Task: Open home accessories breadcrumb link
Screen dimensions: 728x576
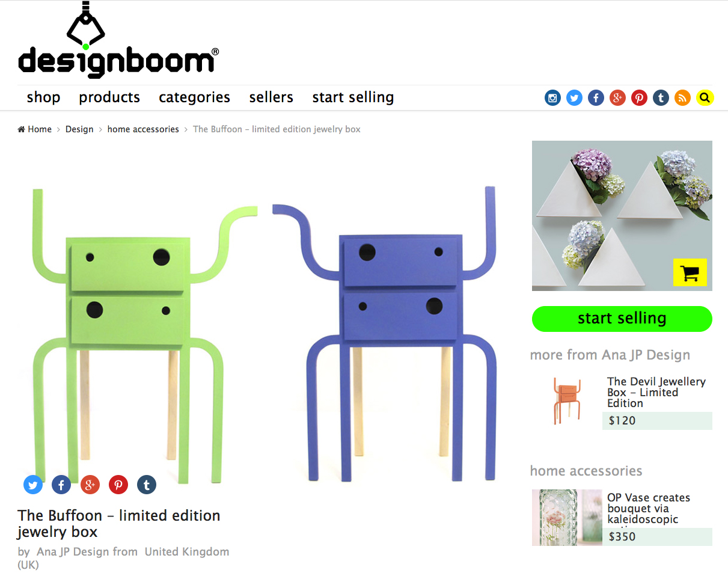Action: click(x=143, y=129)
